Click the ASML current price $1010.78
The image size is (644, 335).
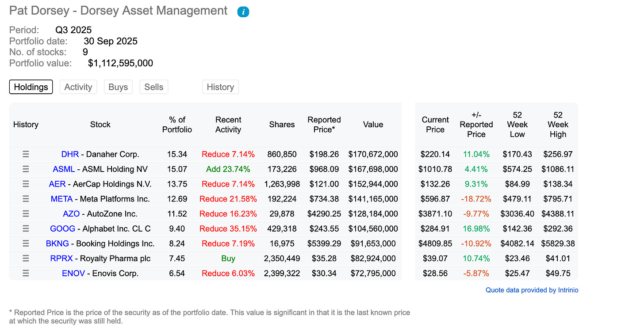pos(435,169)
